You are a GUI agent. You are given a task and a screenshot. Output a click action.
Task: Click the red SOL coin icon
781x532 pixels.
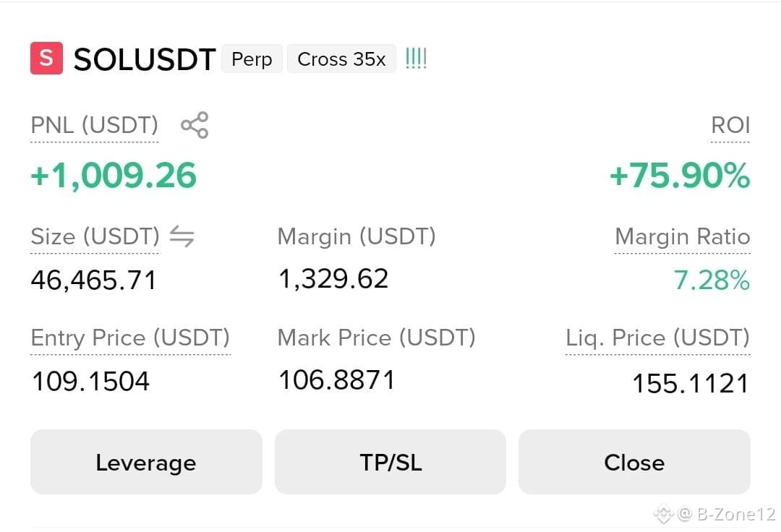46,59
